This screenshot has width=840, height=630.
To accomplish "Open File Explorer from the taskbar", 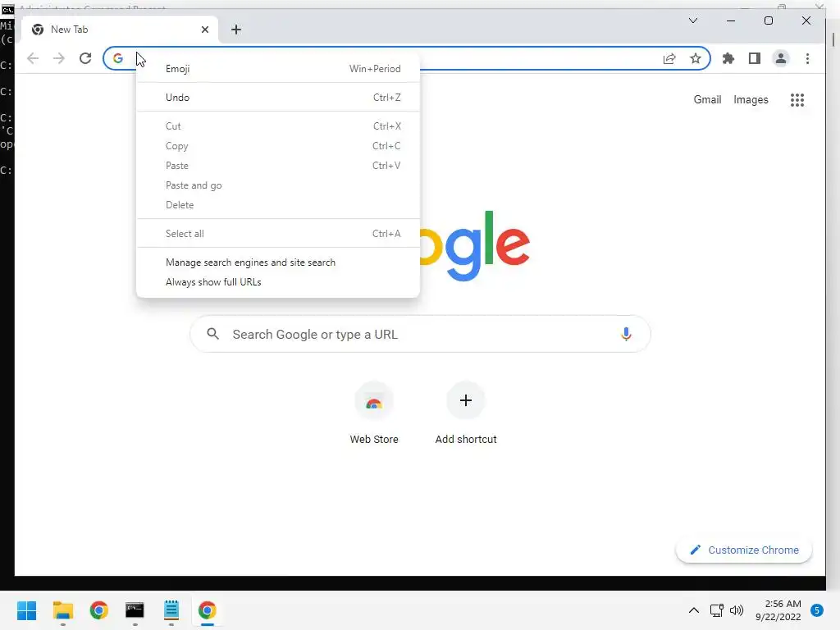I will [x=62, y=610].
